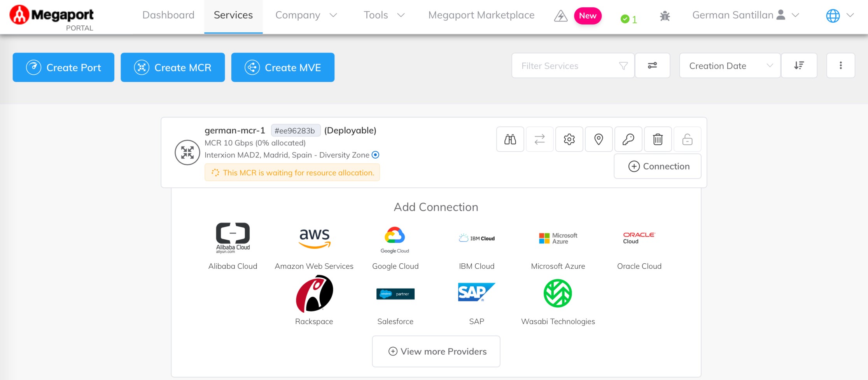The width and height of the screenshot is (868, 380).
Task: Open the green status check indicator
Action: 629,19
